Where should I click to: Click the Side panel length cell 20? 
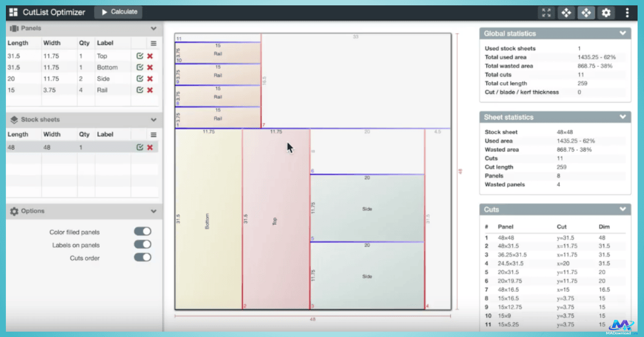pyautogui.click(x=12, y=79)
